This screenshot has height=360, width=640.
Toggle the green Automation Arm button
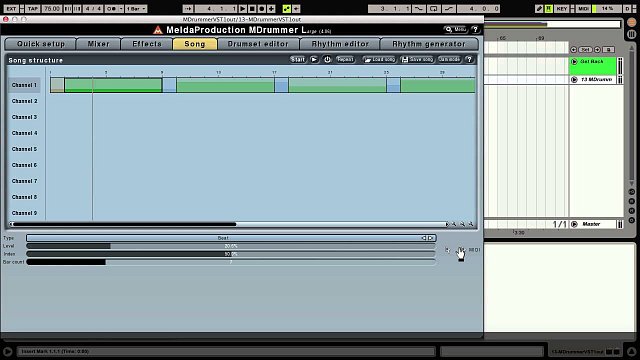coord(287,9)
